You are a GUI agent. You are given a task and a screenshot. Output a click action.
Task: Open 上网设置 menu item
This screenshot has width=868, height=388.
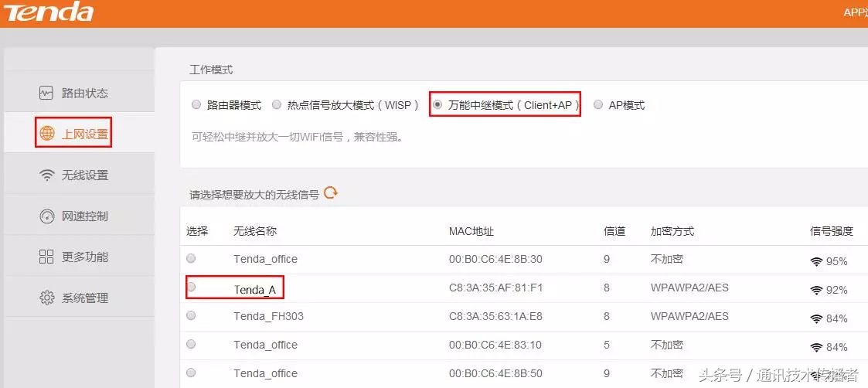pos(79,132)
